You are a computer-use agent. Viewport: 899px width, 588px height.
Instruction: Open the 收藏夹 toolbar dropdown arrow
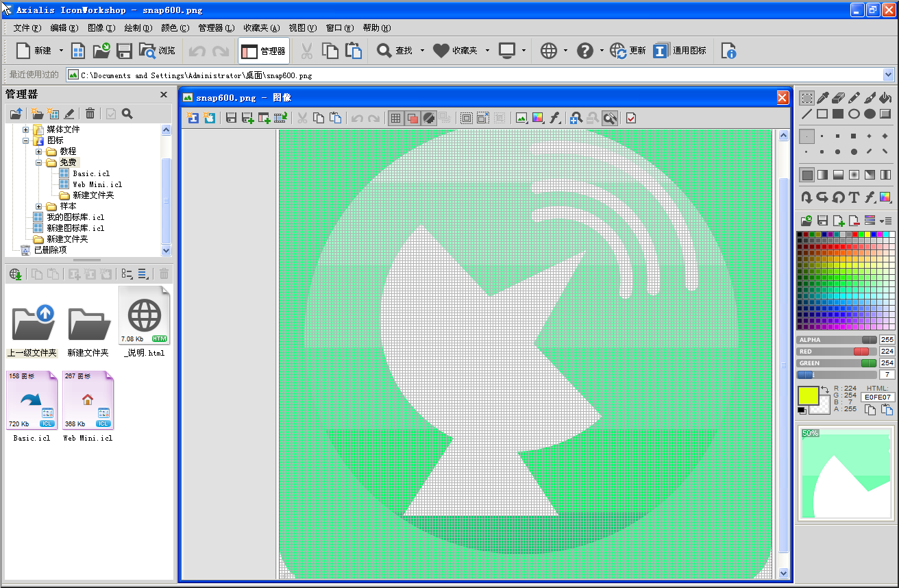click(488, 51)
